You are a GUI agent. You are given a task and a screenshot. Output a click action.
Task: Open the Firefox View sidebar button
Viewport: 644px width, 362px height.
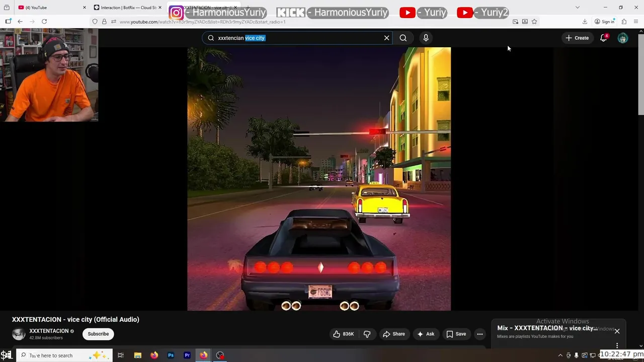pyautogui.click(x=8, y=22)
